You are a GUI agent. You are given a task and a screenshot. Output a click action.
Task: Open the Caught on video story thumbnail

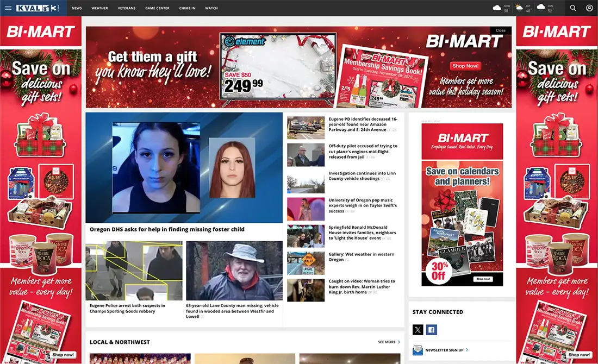click(x=306, y=290)
